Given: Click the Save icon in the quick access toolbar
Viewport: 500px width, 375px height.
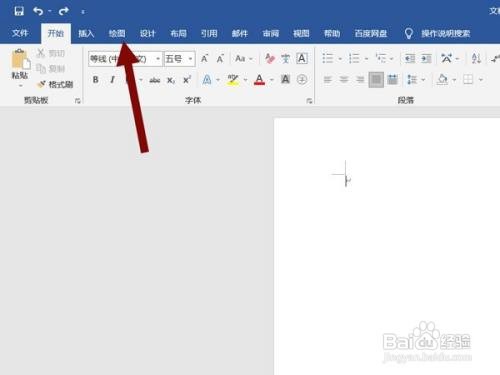Looking at the screenshot, I should point(19,11).
